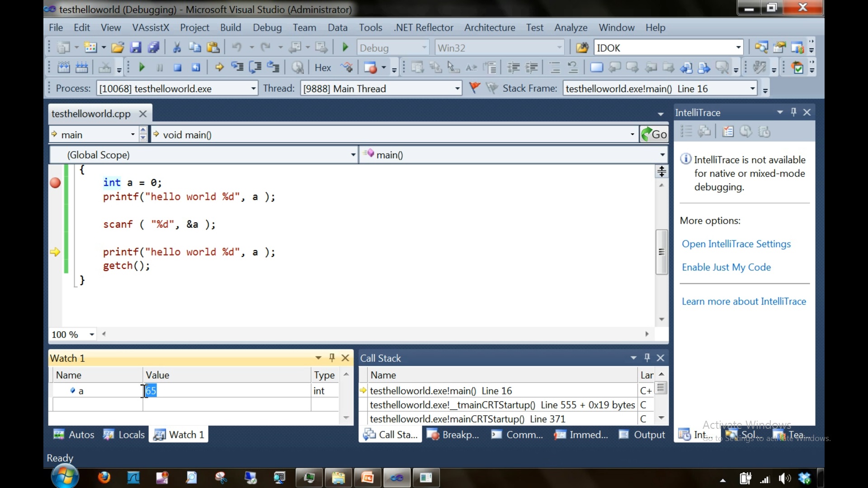The image size is (868, 488).
Task: Open the Architecture menu
Action: 490,28
